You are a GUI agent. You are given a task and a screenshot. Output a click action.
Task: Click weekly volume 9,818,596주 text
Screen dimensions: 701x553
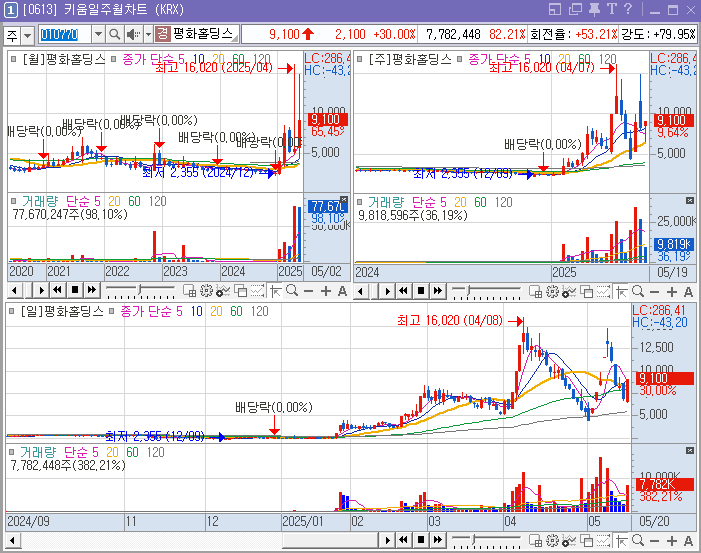413,215
